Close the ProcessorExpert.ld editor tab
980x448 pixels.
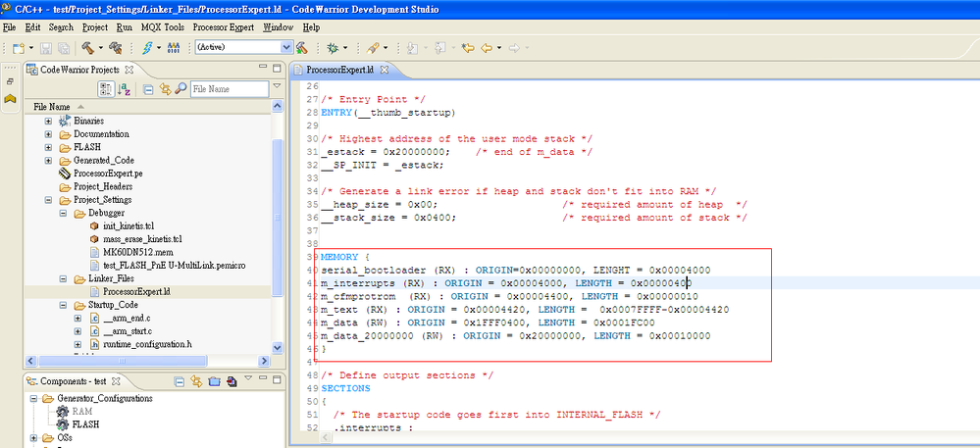tap(385, 70)
